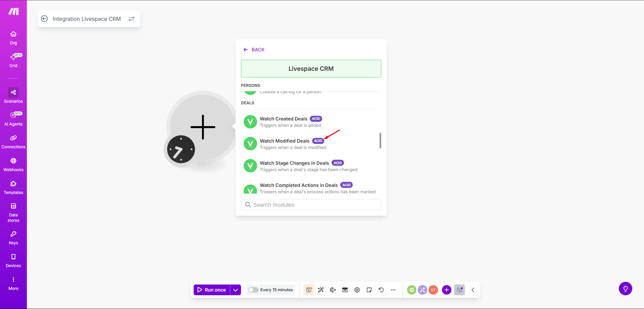Toggle the Every 15 minutes scheduling switch
This screenshot has height=309, width=644.
coord(253,290)
